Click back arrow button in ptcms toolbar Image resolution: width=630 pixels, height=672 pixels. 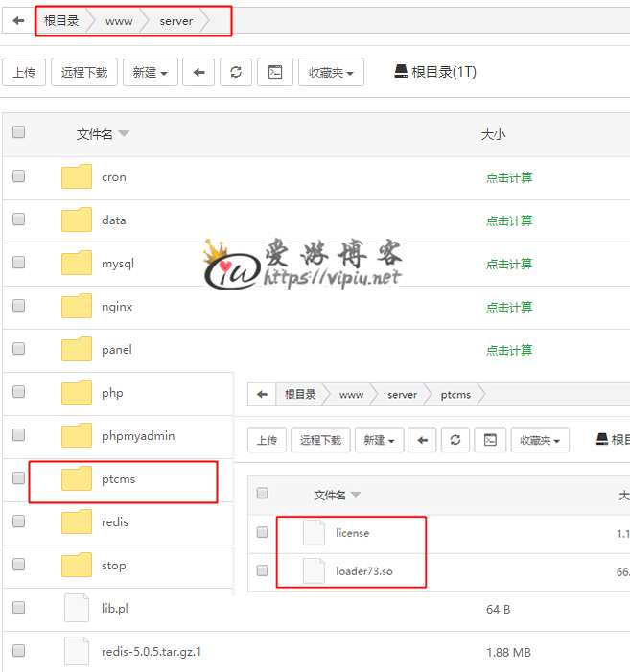click(422, 440)
